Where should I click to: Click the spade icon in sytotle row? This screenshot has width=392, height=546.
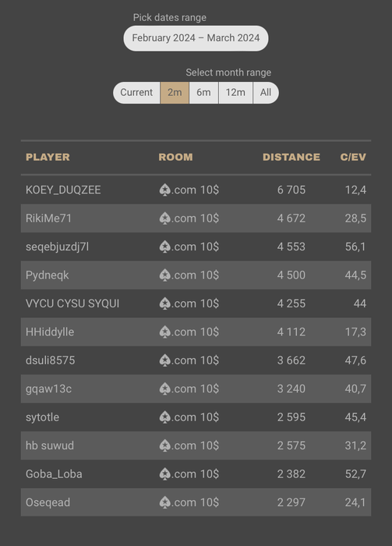point(165,417)
